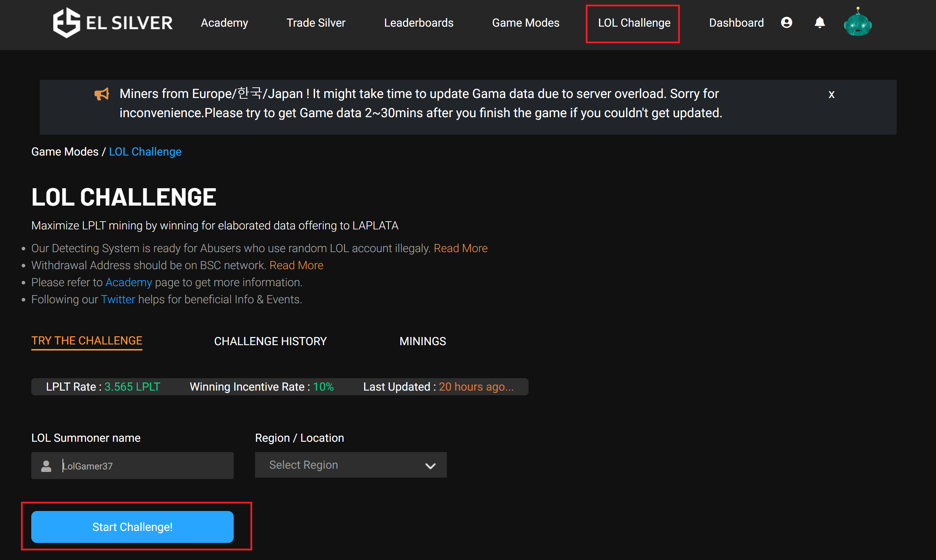The width and height of the screenshot is (936, 560).
Task: Dismiss the server overload announcement banner
Action: (831, 94)
